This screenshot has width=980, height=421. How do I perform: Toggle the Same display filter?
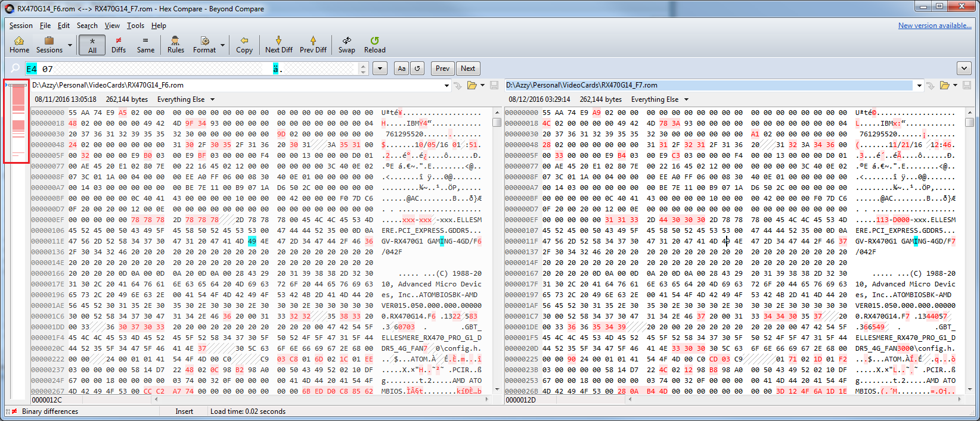[x=145, y=45]
